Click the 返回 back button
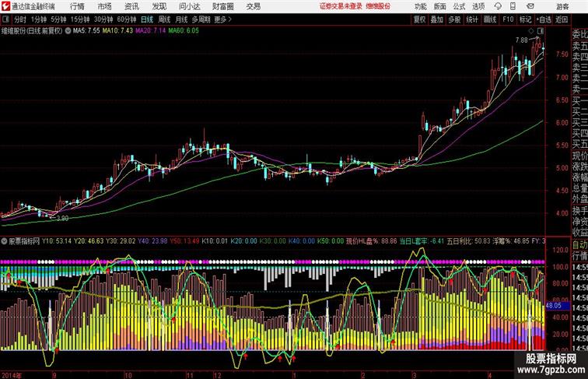The image size is (588, 379). (x=562, y=19)
